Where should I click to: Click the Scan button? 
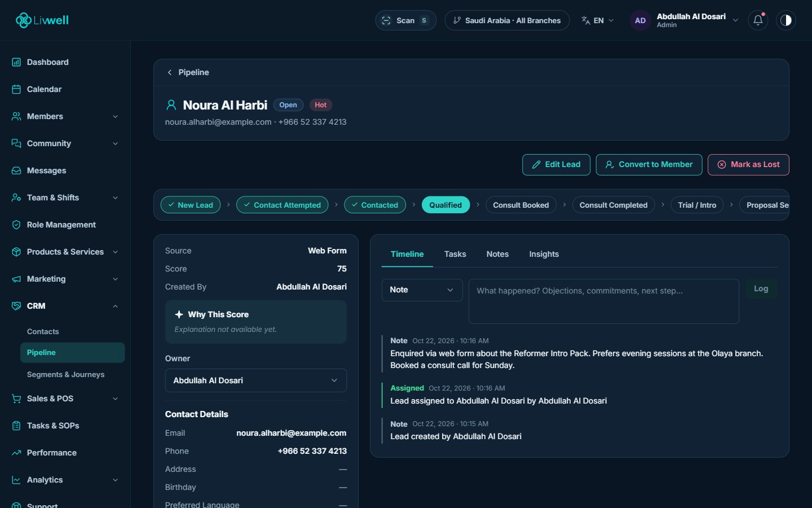(x=406, y=20)
